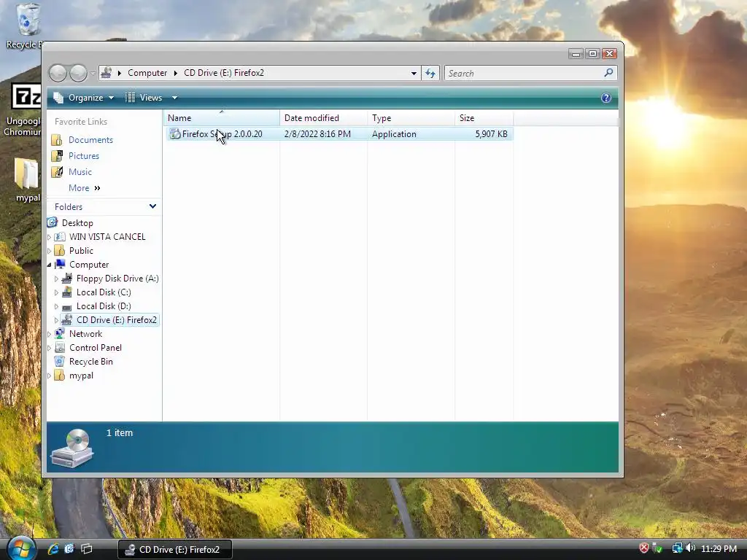This screenshot has width=747, height=560.
Task: Expand the Network tree node
Action: [49, 334]
